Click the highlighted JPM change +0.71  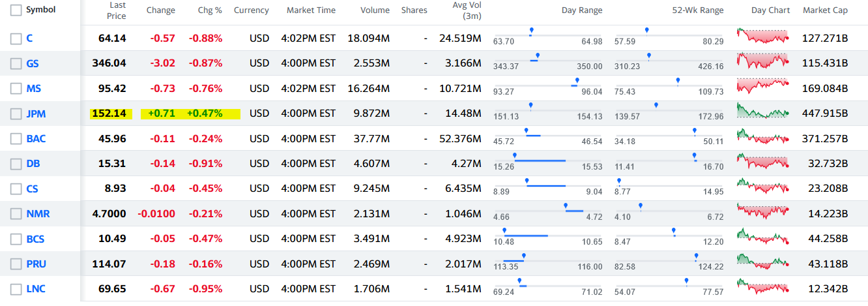pyautogui.click(x=162, y=114)
